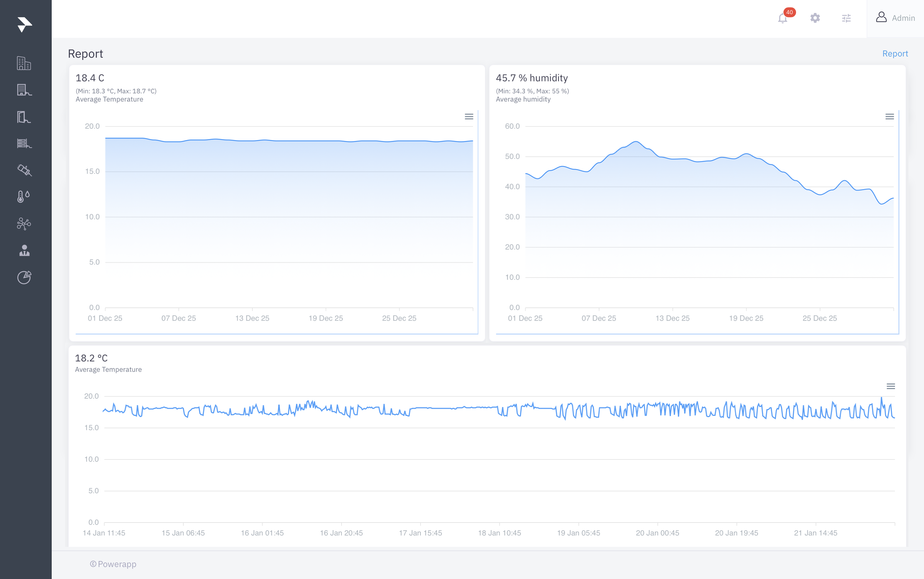Viewport: 924px width, 579px height.
Task: Click the Report breadcrumb link
Action: (895, 54)
